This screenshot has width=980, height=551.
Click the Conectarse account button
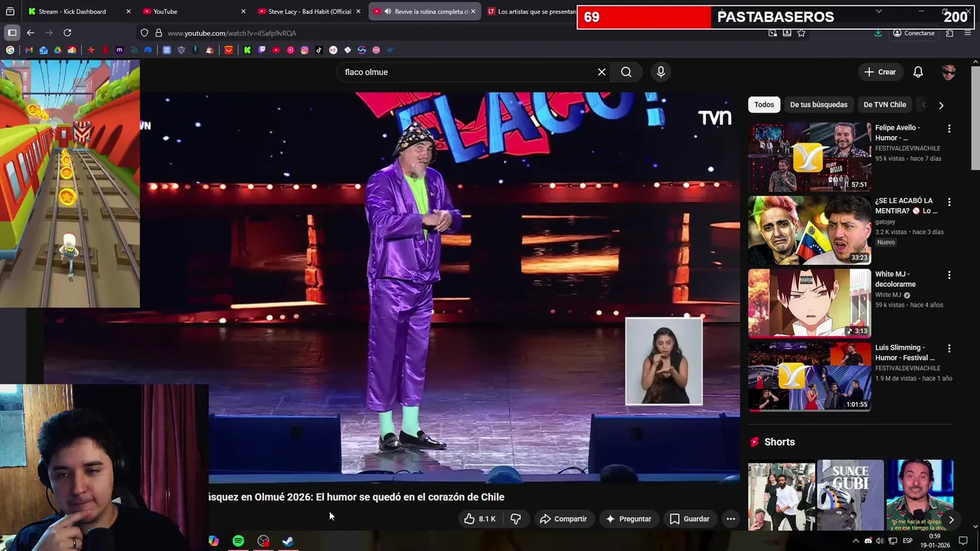(913, 33)
